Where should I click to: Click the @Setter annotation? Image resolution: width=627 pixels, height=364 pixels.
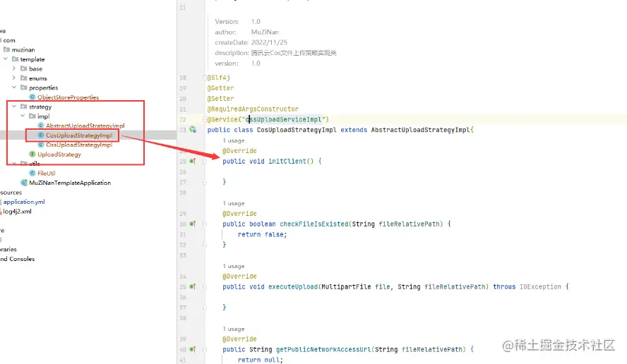tap(220, 98)
